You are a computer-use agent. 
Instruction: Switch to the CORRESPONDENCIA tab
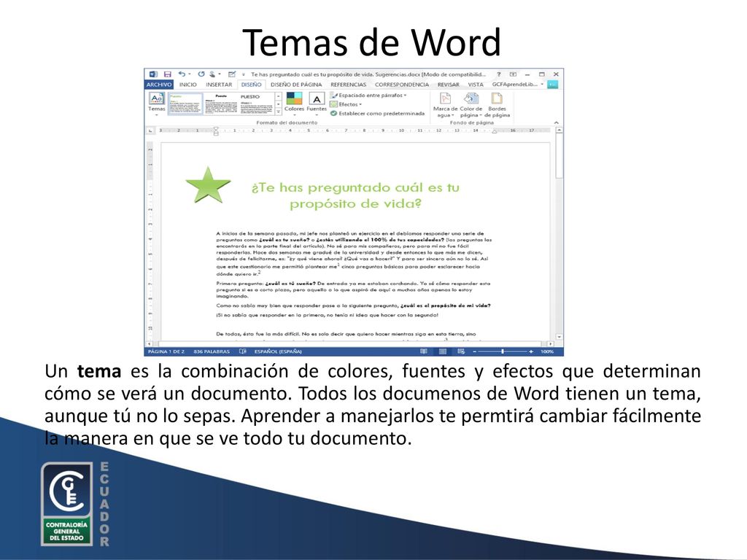coord(402,85)
